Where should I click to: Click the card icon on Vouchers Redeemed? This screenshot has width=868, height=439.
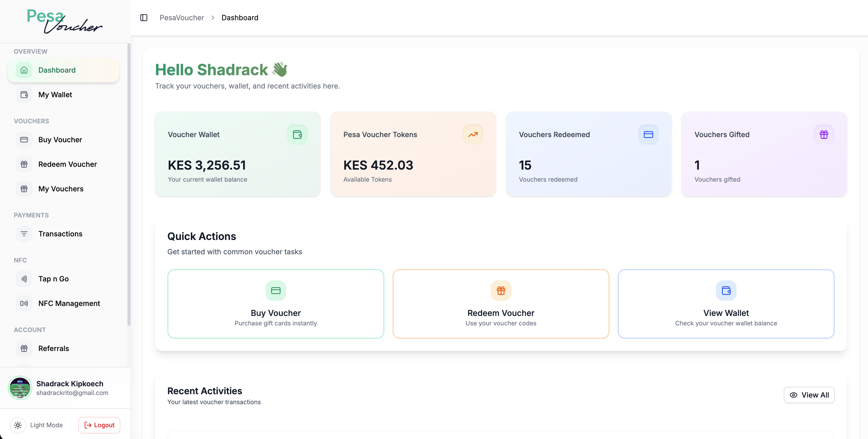click(648, 134)
